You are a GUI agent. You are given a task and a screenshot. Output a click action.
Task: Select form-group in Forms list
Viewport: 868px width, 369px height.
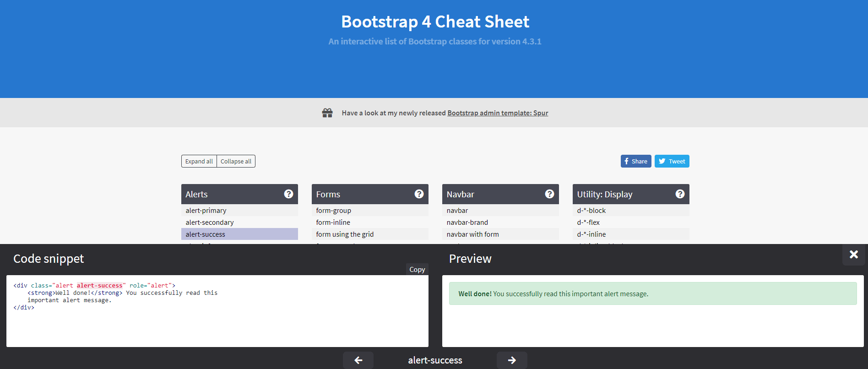click(370, 210)
